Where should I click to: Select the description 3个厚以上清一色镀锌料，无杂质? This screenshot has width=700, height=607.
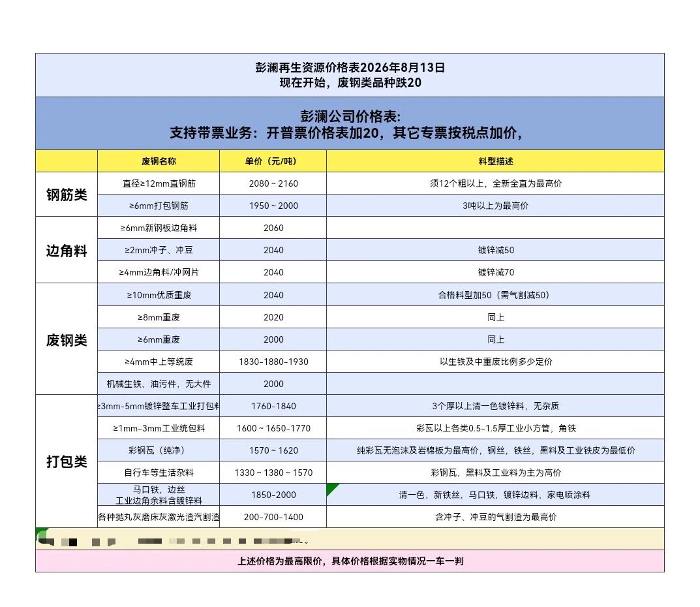click(496, 406)
